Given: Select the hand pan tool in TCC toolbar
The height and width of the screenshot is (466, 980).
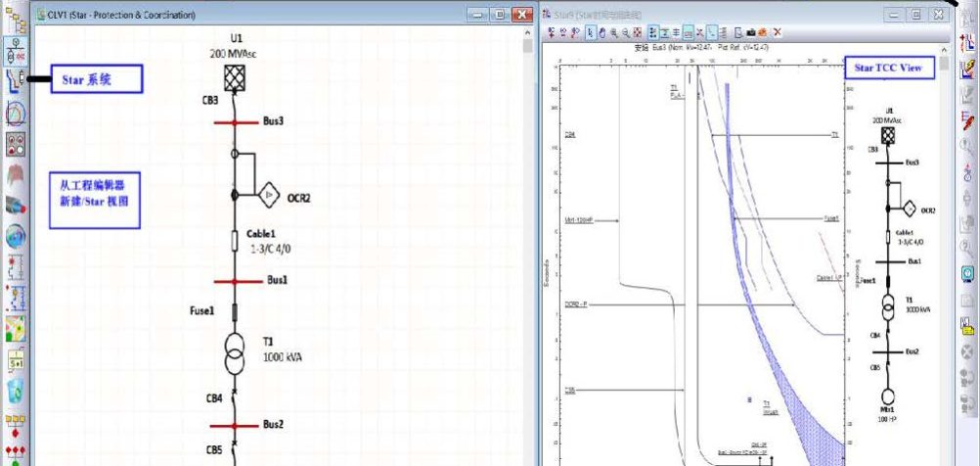Looking at the screenshot, I should click(x=601, y=32).
